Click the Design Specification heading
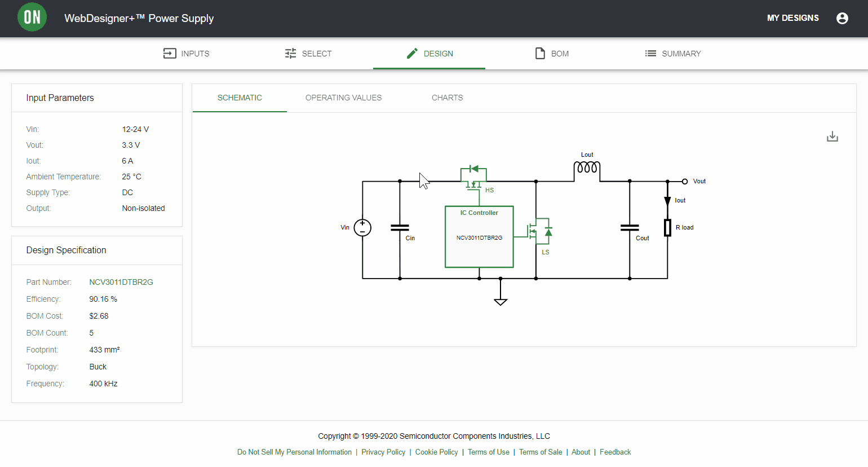868x467 pixels. pyautogui.click(x=66, y=250)
